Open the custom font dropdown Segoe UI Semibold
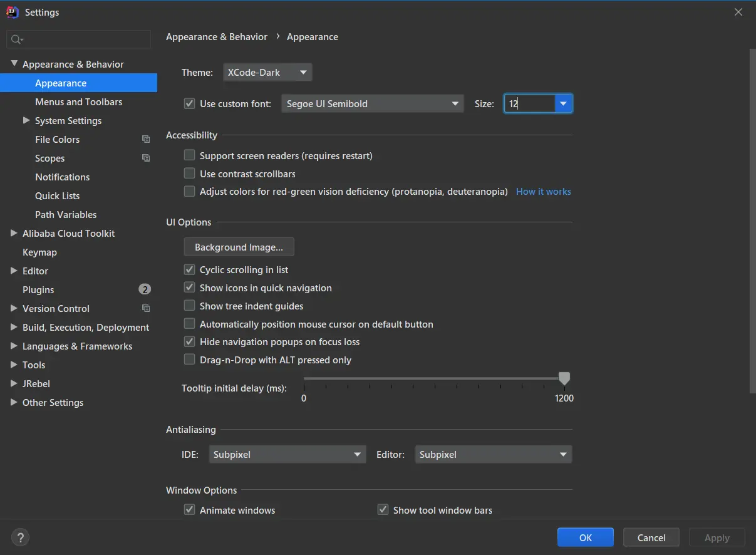 click(x=373, y=103)
